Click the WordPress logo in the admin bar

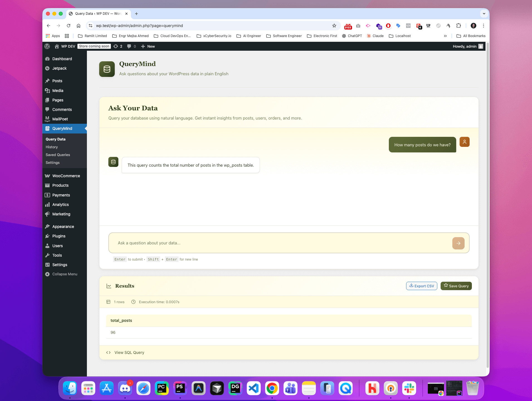click(47, 46)
